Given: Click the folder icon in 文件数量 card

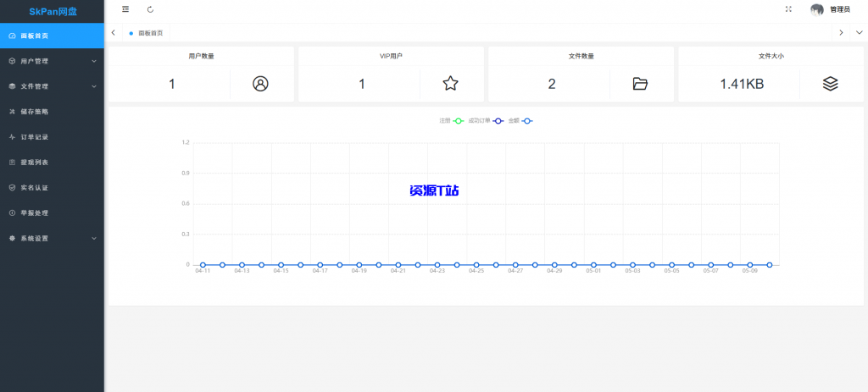Looking at the screenshot, I should [x=640, y=84].
